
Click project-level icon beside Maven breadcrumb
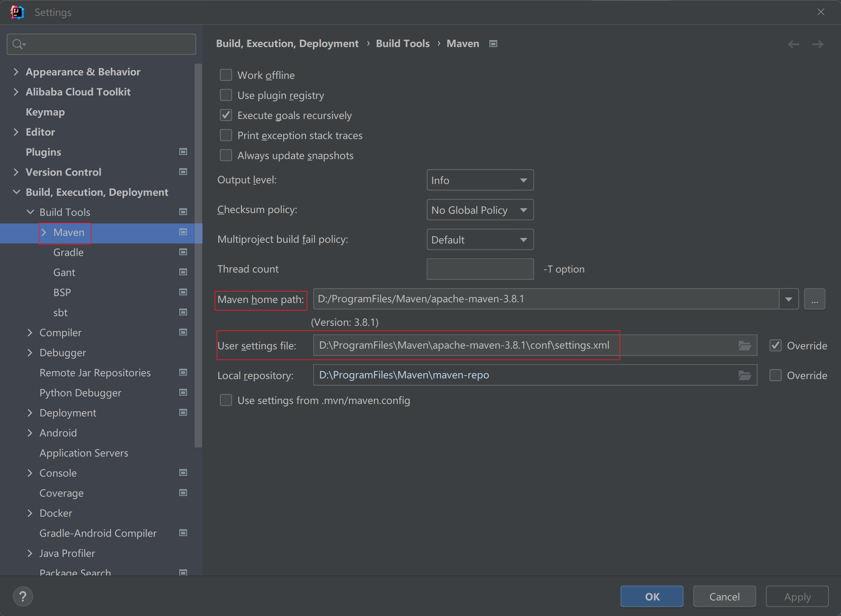[x=493, y=44]
